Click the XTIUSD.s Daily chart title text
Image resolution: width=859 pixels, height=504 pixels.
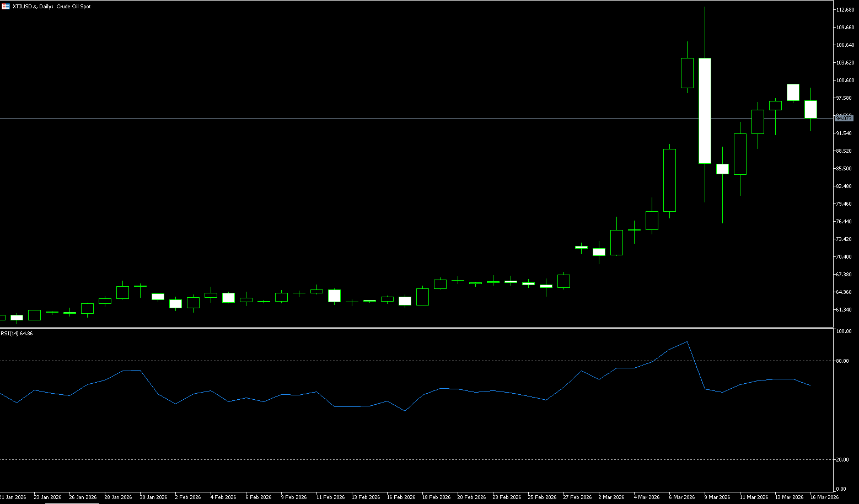click(52, 7)
